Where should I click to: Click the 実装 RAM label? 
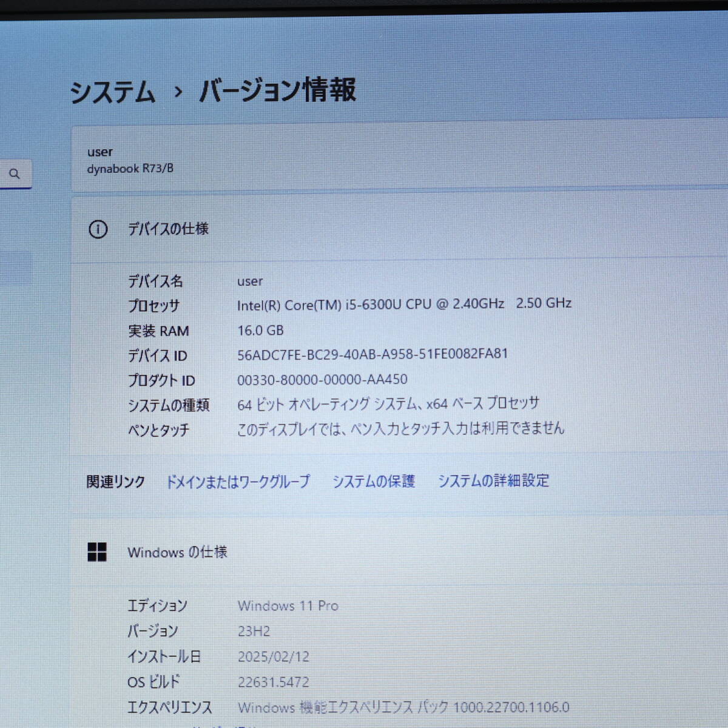[x=158, y=331]
